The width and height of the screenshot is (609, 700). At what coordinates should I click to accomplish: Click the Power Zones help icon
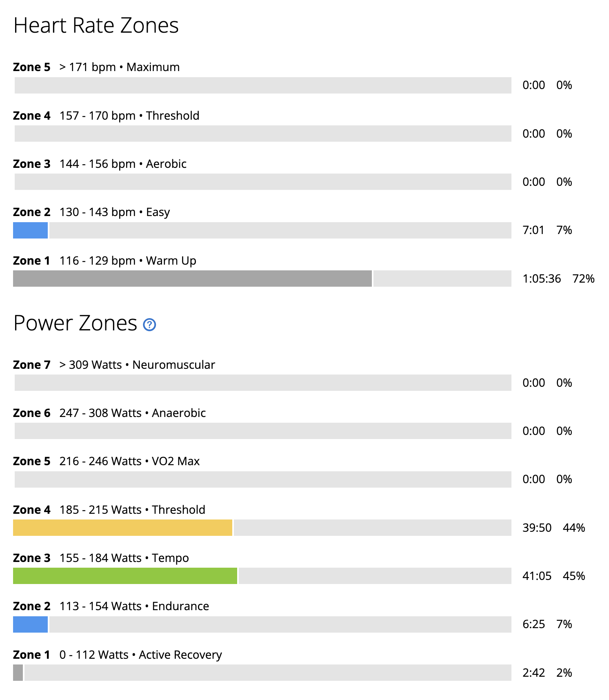pos(149,325)
